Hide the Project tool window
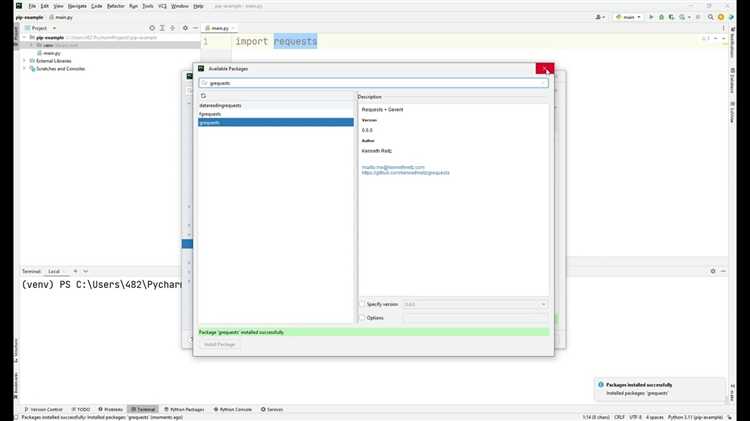This screenshot has height=421, width=750. tap(195, 28)
